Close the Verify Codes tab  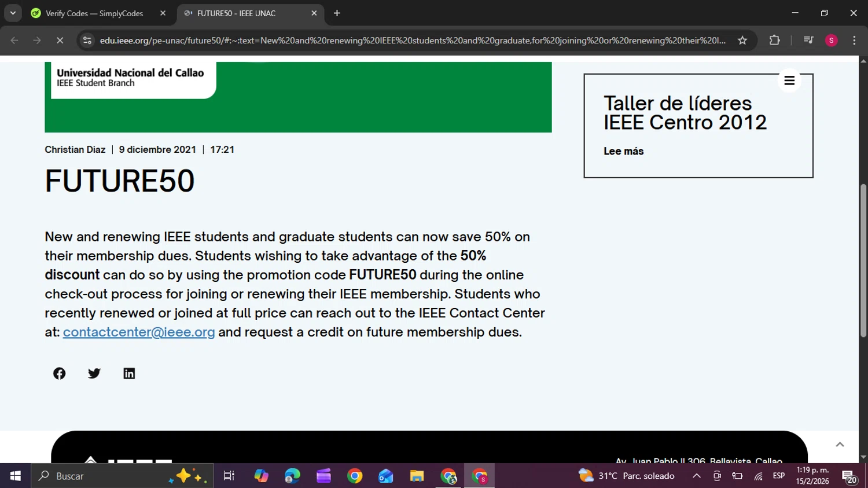tap(163, 13)
